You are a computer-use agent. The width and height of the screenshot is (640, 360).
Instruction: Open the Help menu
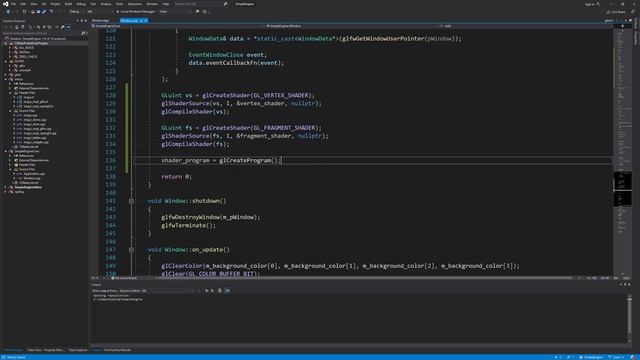pyautogui.click(x=166, y=4)
